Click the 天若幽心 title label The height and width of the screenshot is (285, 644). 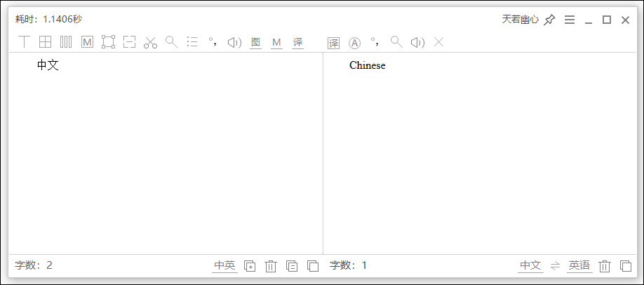point(520,20)
